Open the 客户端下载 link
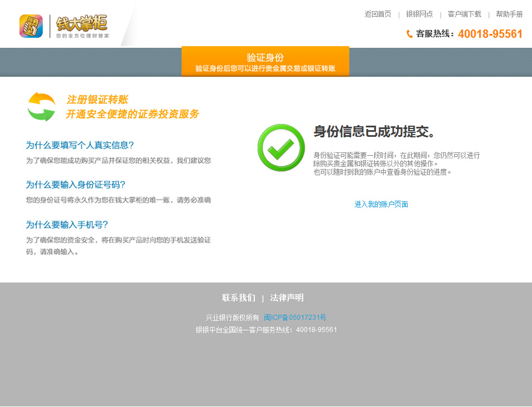This screenshot has width=532, height=407. click(464, 14)
